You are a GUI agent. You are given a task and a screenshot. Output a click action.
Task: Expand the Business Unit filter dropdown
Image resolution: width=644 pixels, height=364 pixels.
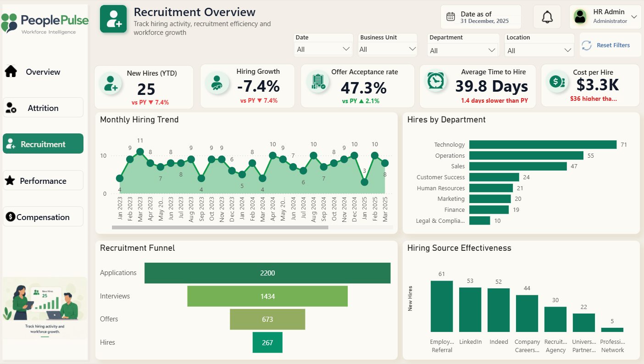click(x=387, y=49)
